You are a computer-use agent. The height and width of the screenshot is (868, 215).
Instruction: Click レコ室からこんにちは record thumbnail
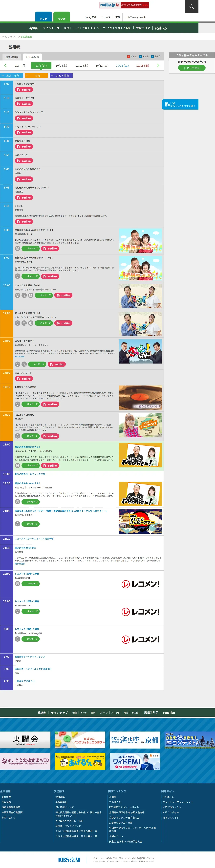click(x=140, y=398)
